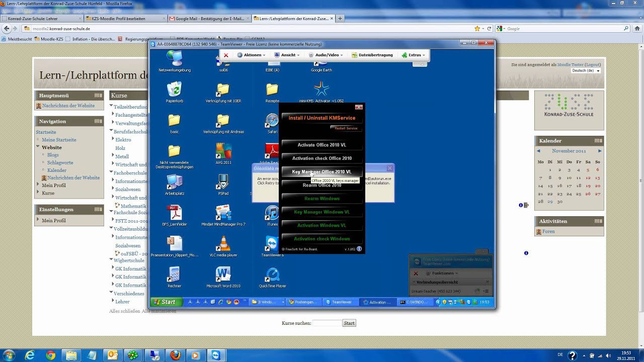Collapse the Berufsfachschule course category
Screen dimensions: 644x362
pos(112,131)
